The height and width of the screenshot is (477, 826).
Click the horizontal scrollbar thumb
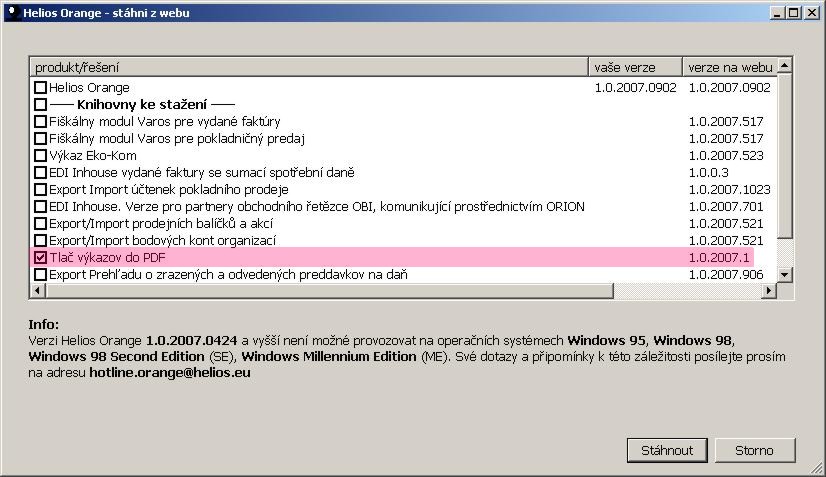click(x=329, y=290)
